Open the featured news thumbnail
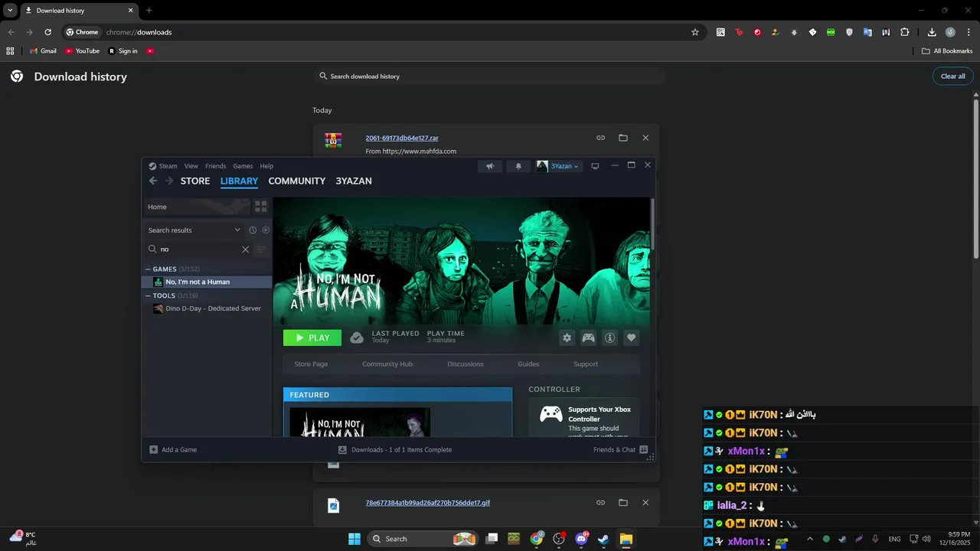 tap(360, 422)
